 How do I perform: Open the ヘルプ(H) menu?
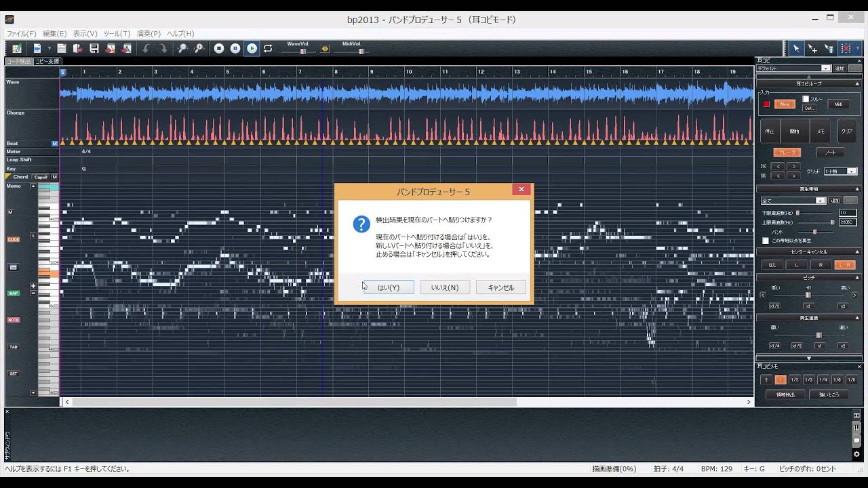(180, 33)
